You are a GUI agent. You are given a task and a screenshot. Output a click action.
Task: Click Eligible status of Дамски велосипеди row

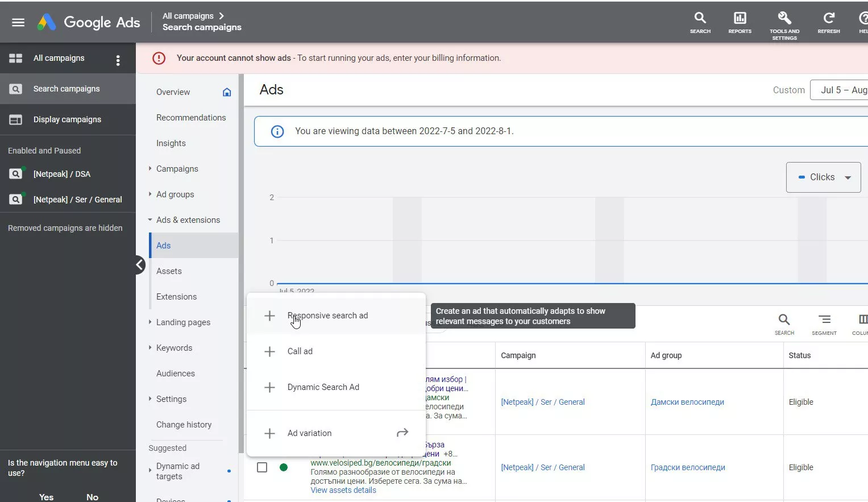click(801, 402)
